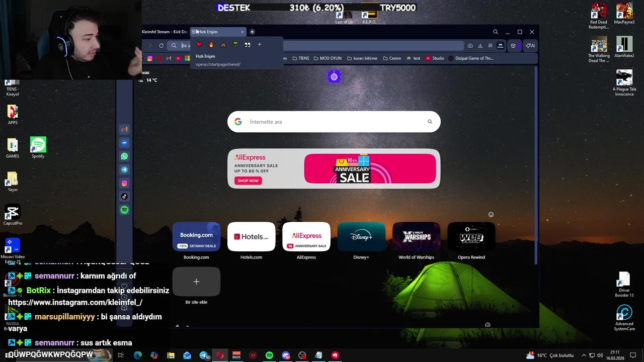Click the search magnifier in Google box
644x362 pixels.
(430, 122)
